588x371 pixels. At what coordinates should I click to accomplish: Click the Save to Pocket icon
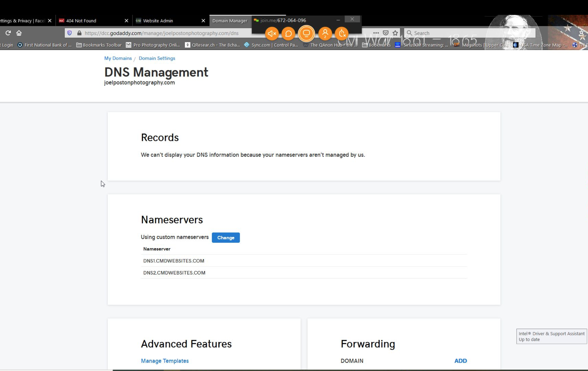(385, 33)
